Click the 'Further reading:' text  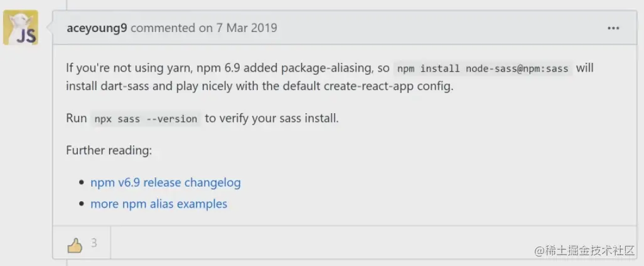click(x=109, y=151)
